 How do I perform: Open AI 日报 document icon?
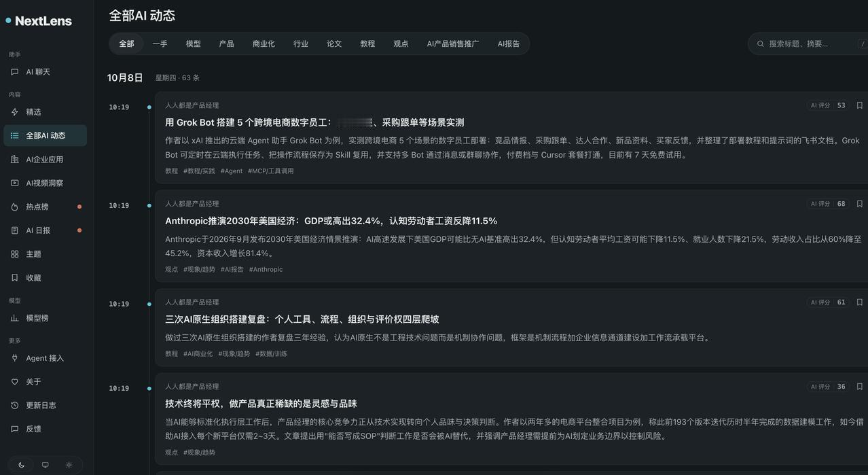[x=15, y=231]
